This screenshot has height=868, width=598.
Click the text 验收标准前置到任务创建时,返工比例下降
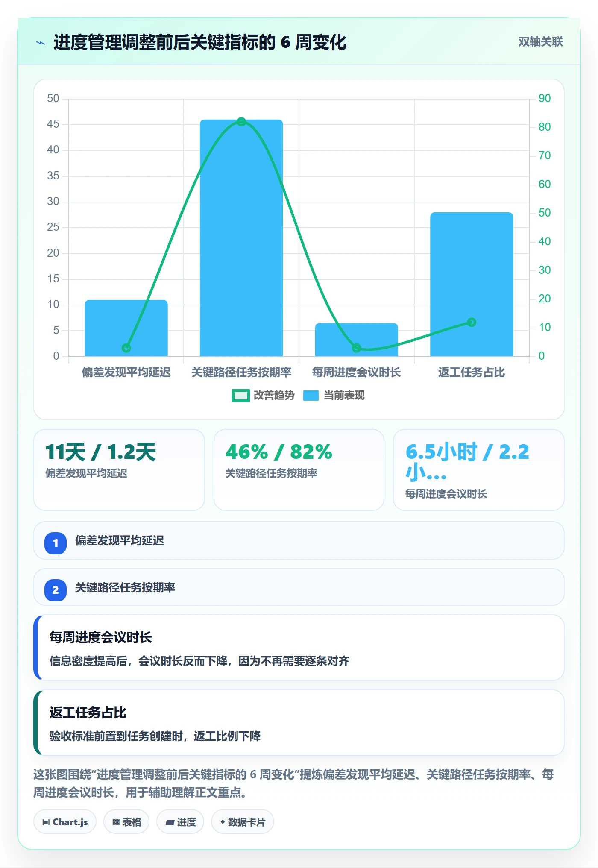point(155,736)
